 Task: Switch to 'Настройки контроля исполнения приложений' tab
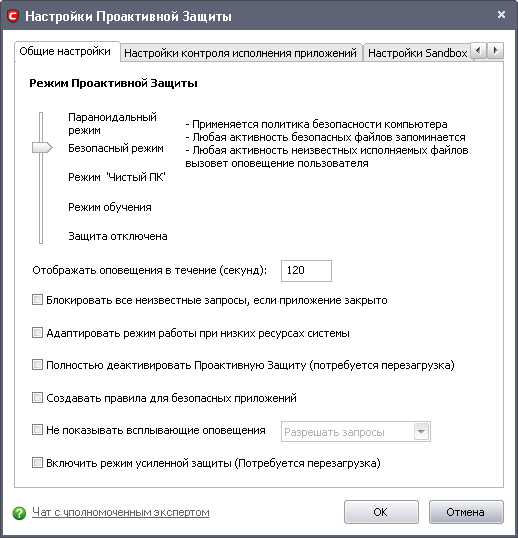[x=241, y=53]
